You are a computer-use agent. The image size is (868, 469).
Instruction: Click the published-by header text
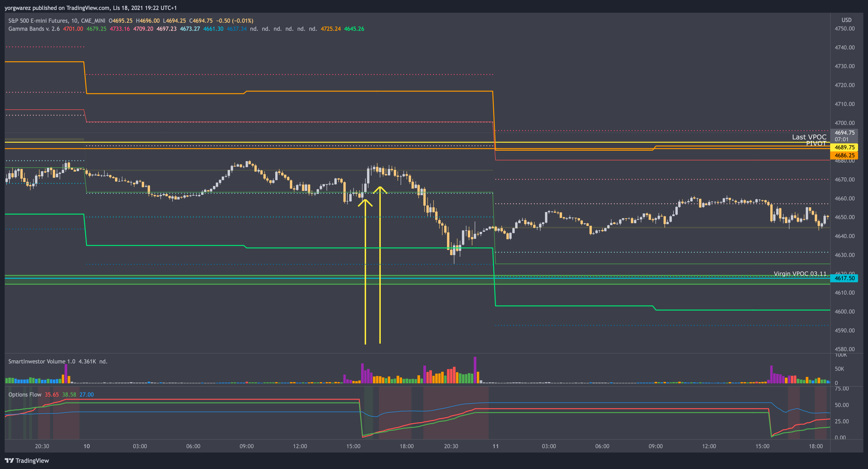pos(91,8)
